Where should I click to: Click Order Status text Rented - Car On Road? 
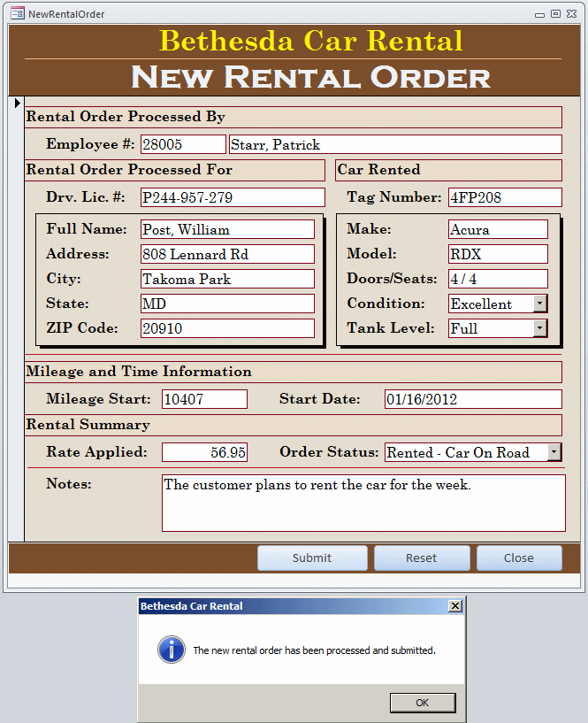[458, 452]
